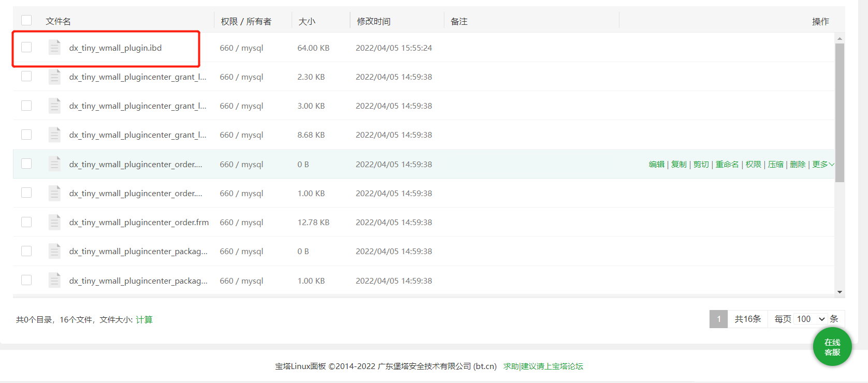868x383 pixels.
Task: Click 编辑 on the highlighted order file
Action: (657, 164)
